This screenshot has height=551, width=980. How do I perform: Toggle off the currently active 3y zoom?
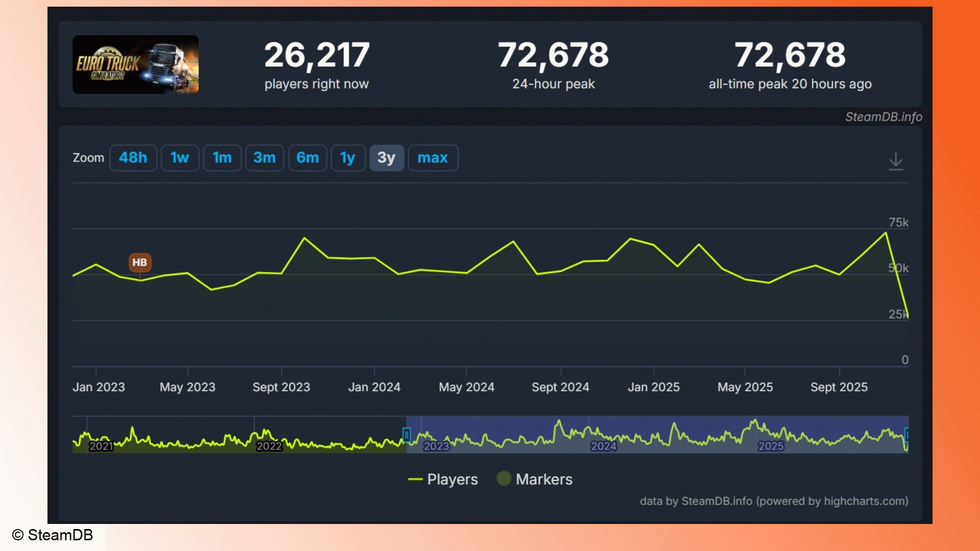tap(386, 158)
